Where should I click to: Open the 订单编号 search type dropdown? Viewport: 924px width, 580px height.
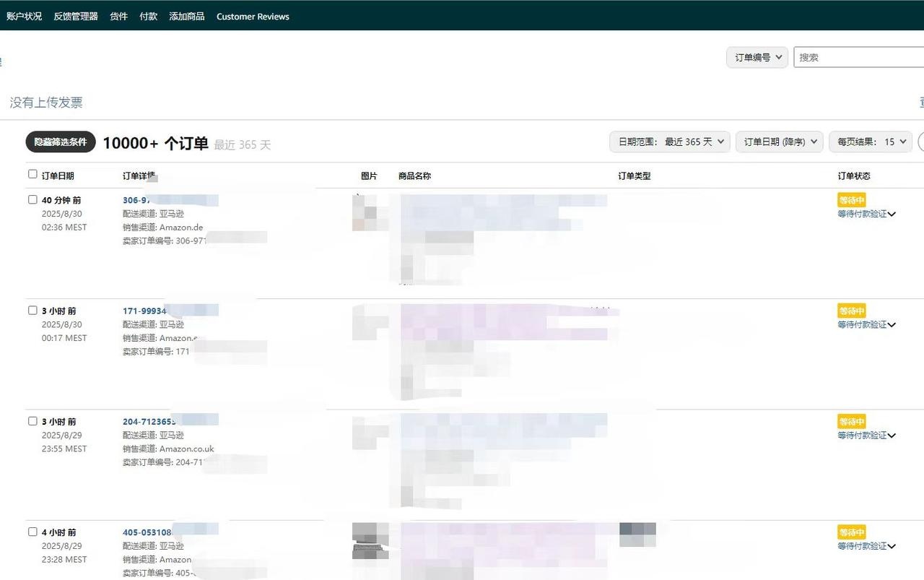point(757,57)
